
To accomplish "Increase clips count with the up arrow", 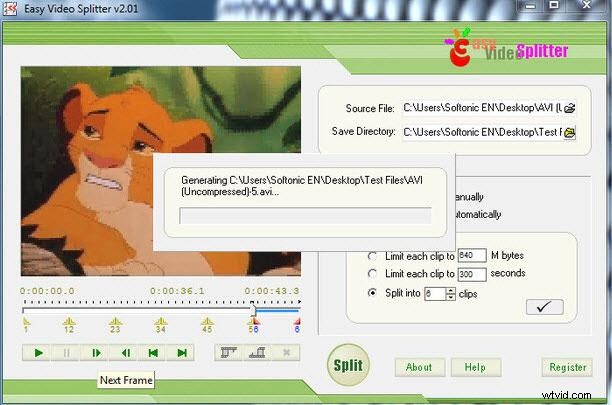I will 451,291.
